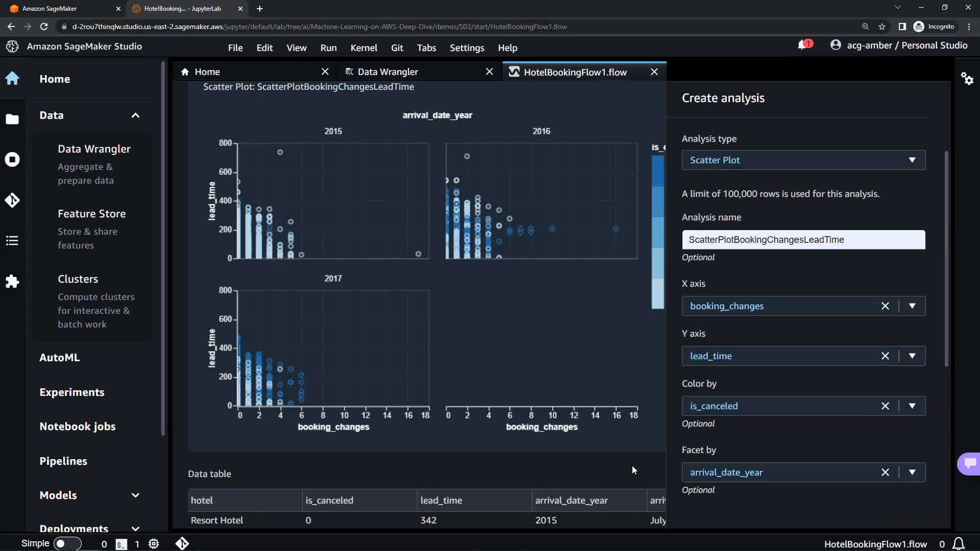Click the Analysis name text field

(x=803, y=240)
